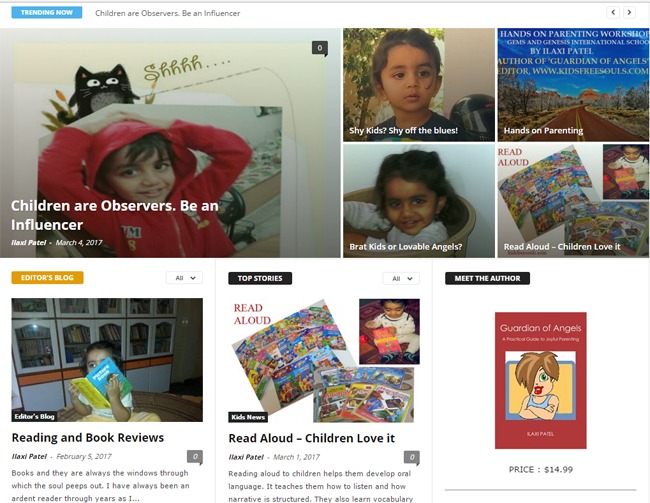Click the Kids News category tag
This screenshot has height=503, width=650.
click(x=248, y=417)
